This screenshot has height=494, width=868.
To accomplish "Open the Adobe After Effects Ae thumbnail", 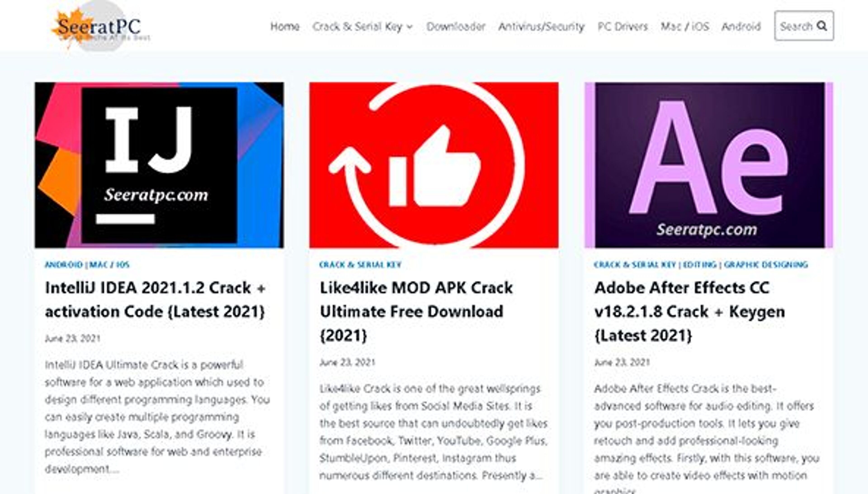I will pyautogui.click(x=708, y=165).
